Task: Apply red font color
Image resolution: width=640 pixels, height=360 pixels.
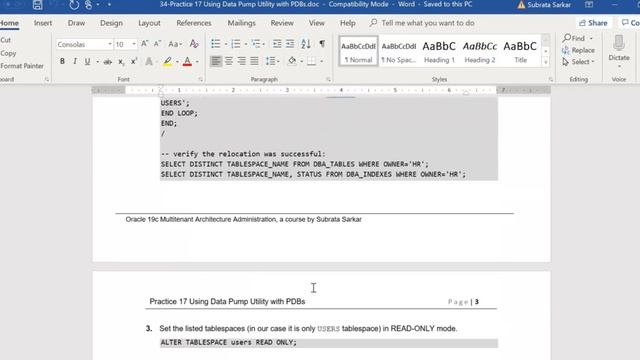Action: (187, 62)
